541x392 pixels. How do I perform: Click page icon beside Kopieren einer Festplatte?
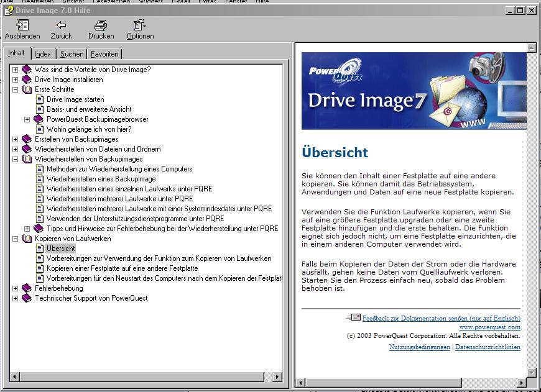[x=40, y=268]
